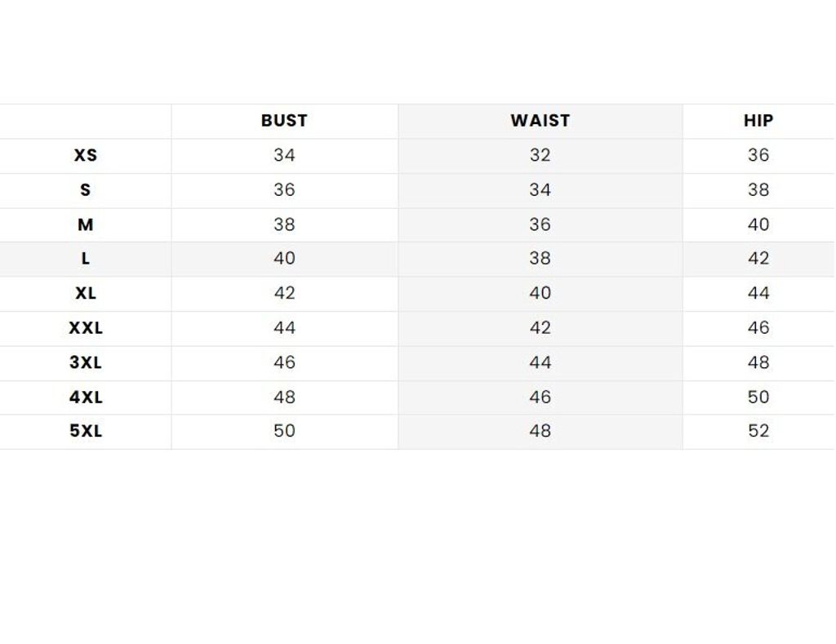Click the L waist value 38
This screenshot has height=644, width=836.
(x=540, y=259)
